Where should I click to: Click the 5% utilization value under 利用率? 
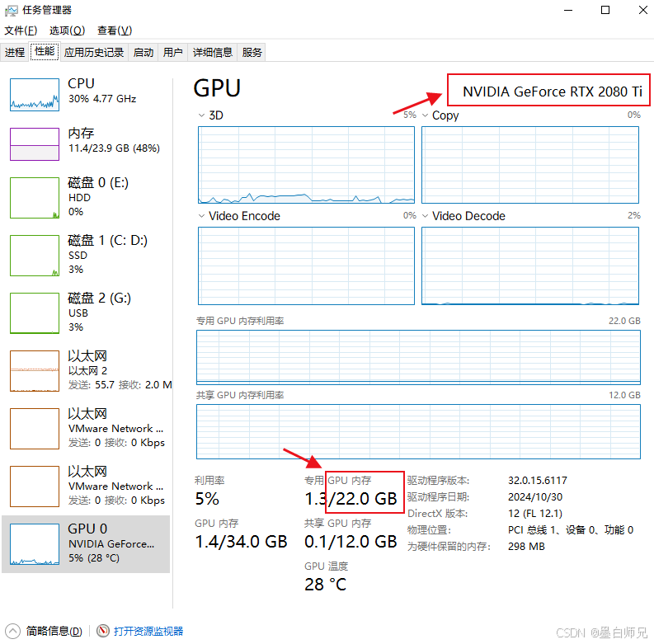pyautogui.click(x=207, y=498)
